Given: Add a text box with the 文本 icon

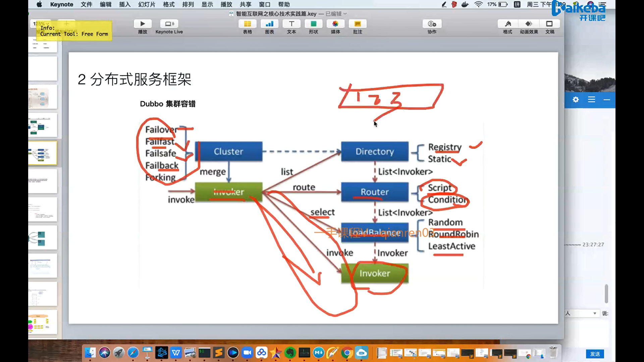Looking at the screenshot, I should [x=291, y=24].
